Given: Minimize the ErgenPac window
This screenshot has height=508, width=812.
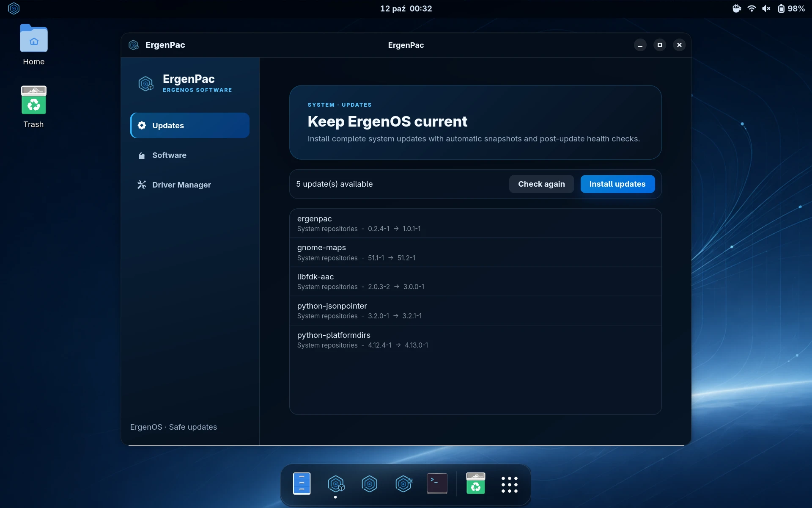Looking at the screenshot, I should tap(640, 45).
